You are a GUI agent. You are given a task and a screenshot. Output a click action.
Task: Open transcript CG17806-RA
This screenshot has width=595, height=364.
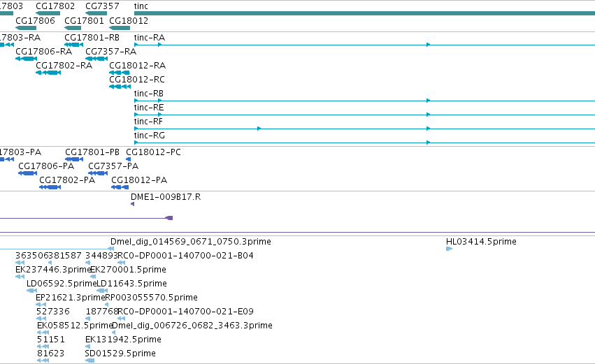43,52
